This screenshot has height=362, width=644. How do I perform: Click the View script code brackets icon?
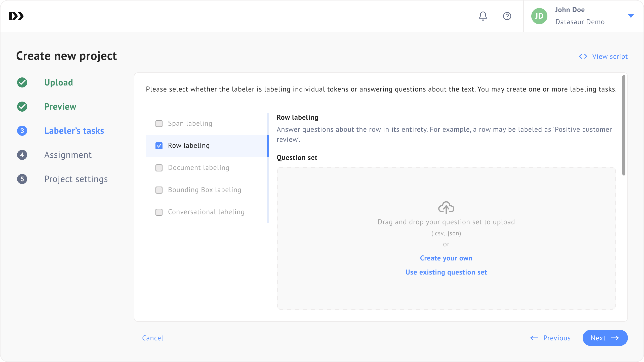point(583,56)
